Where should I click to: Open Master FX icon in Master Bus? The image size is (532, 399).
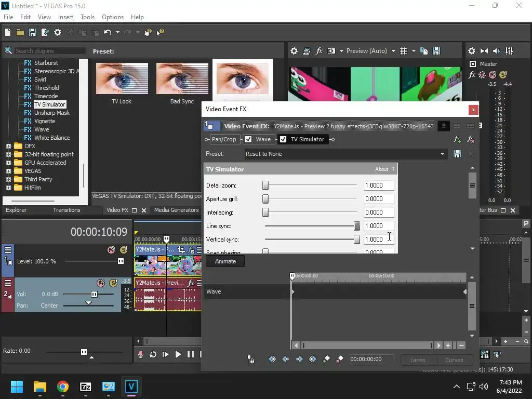coord(472,75)
